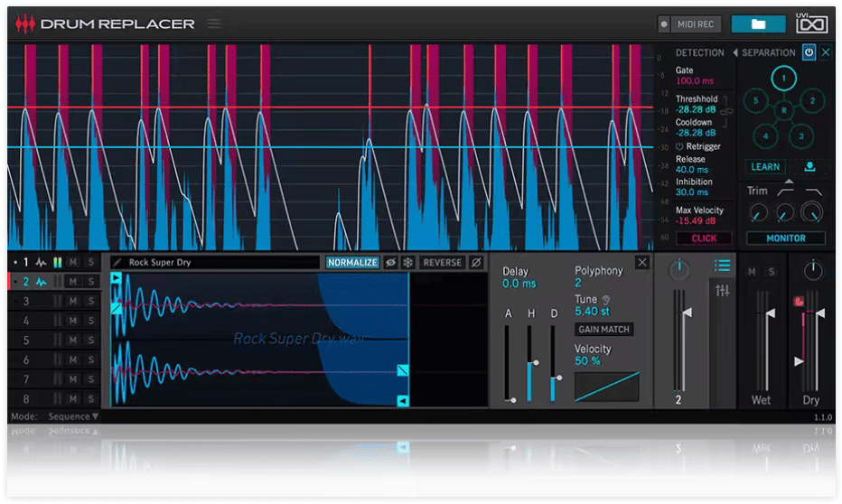
Task: Click the LEARN button
Action: coord(765,167)
